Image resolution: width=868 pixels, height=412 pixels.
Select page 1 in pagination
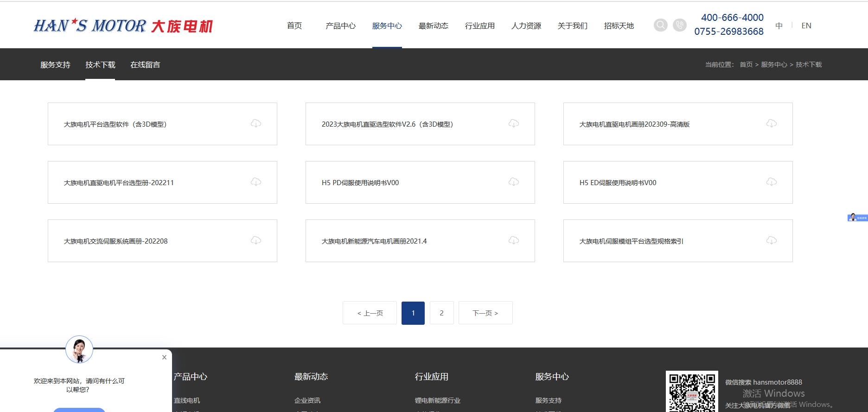[x=413, y=313]
